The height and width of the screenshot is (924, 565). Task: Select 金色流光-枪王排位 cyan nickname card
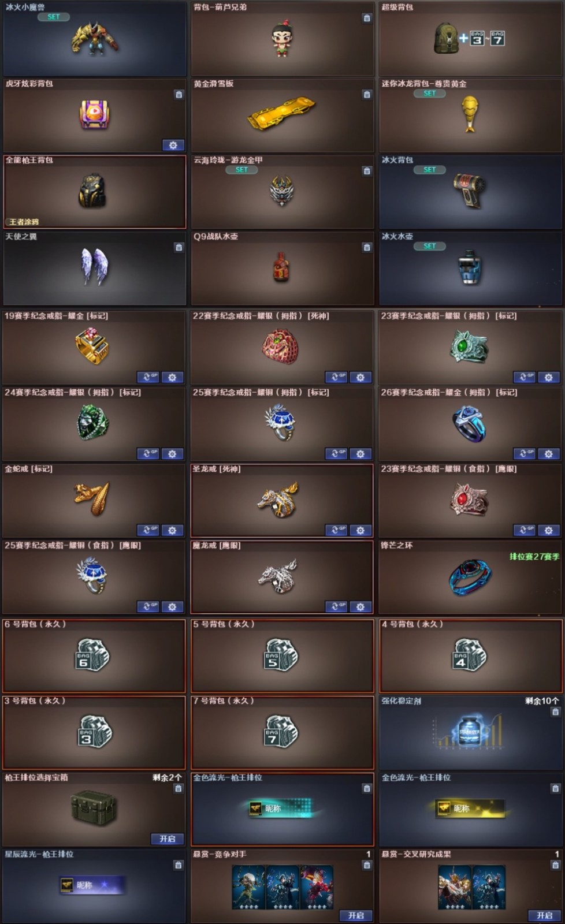coord(282,809)
